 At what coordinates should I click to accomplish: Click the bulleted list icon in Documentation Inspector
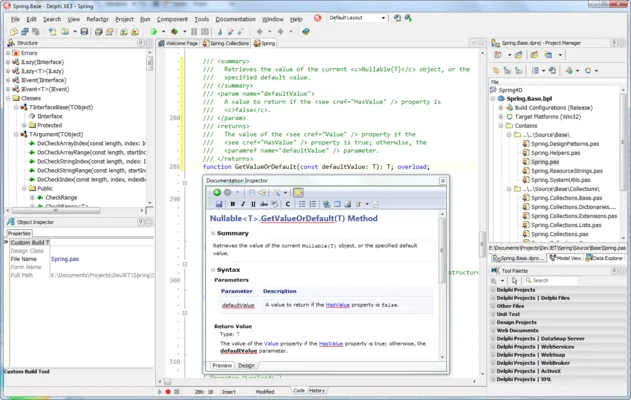coord(302,204)
